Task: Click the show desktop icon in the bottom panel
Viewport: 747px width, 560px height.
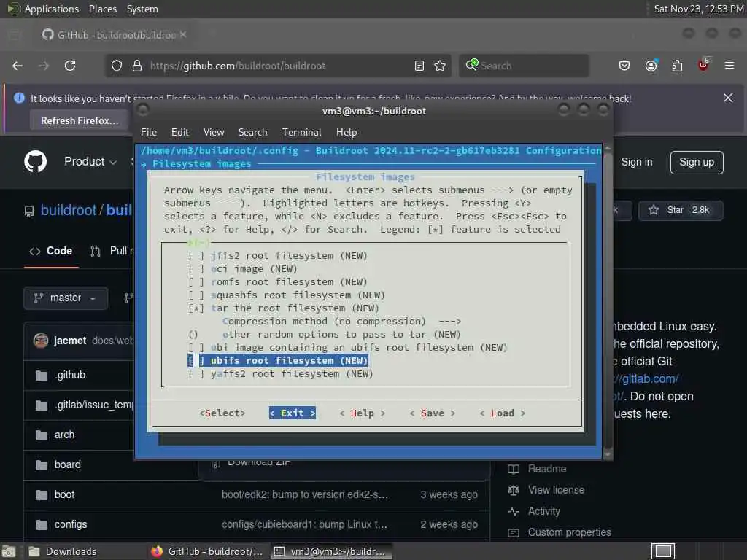Action: click(x=9, y=551)
